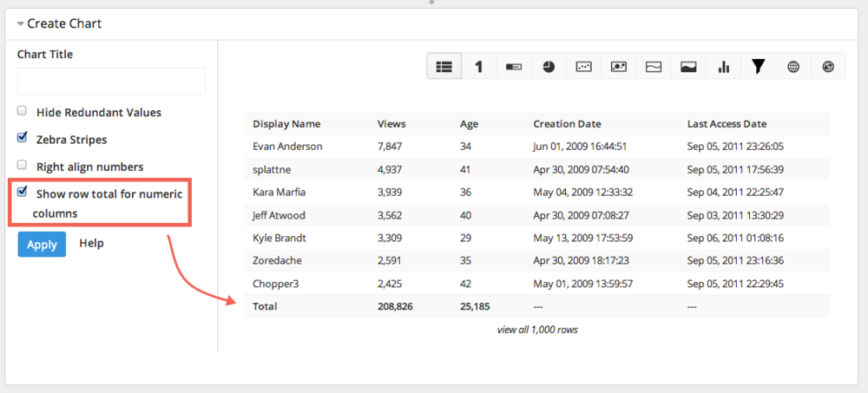Click May 04, 2009 12:33:32 creation date
Screen dimensions: 868x393
pyautogui.click(x=583, y=192)
